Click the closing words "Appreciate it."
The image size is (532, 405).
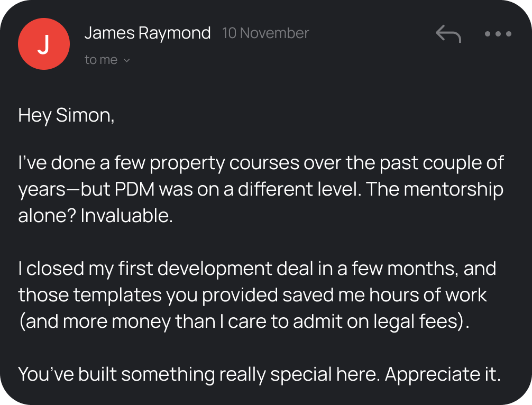pos(442,374)
